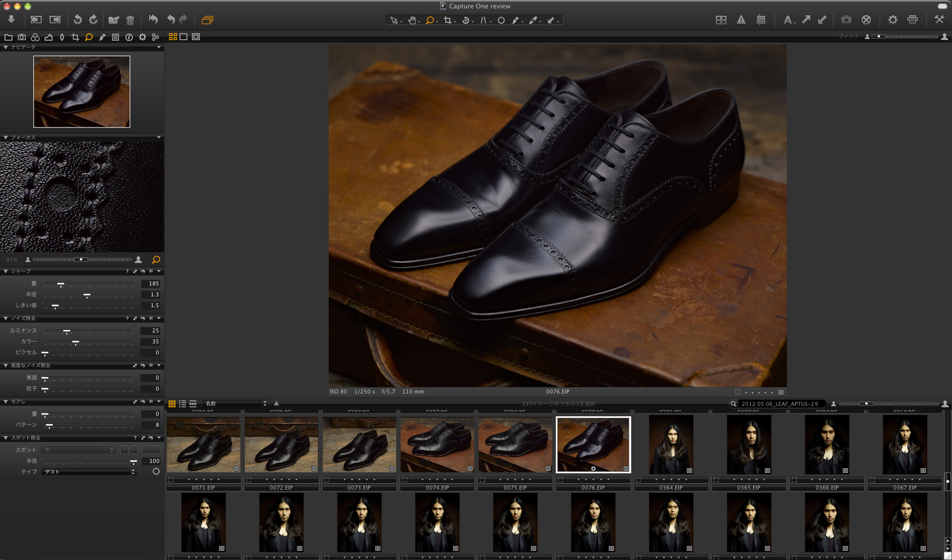952x560 pixels.
Task: Click the trash delete icon
Action: [x=130, y=20]
